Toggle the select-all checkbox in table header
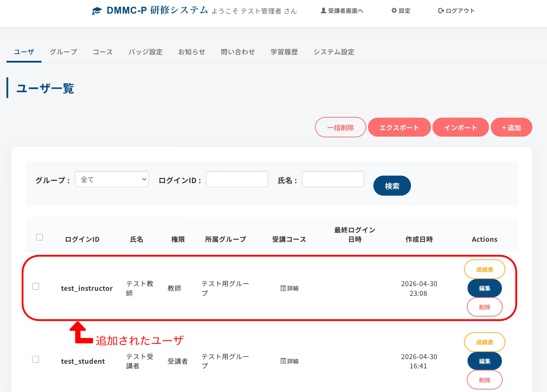 pos(40,237)
